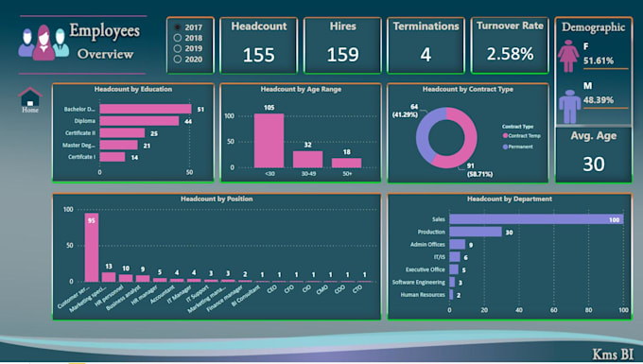Select the HR personnel position bar
The image size is (643, 364).
(x=126, y=278)
